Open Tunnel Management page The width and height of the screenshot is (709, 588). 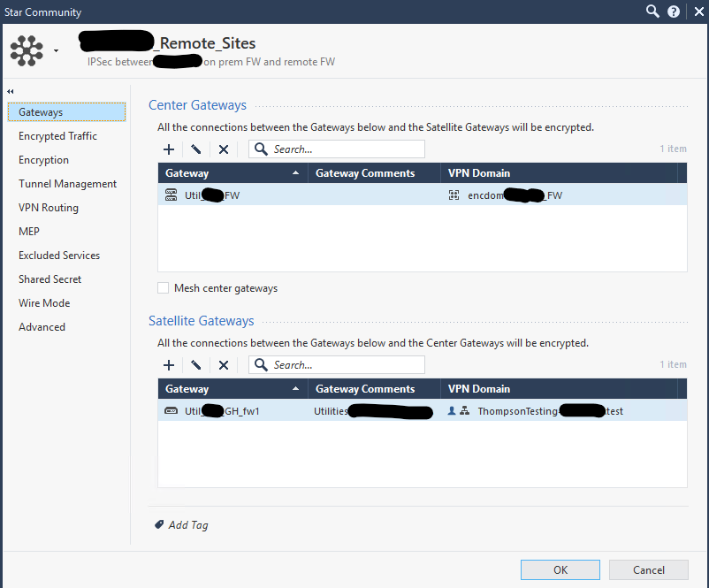click(67, 184)
